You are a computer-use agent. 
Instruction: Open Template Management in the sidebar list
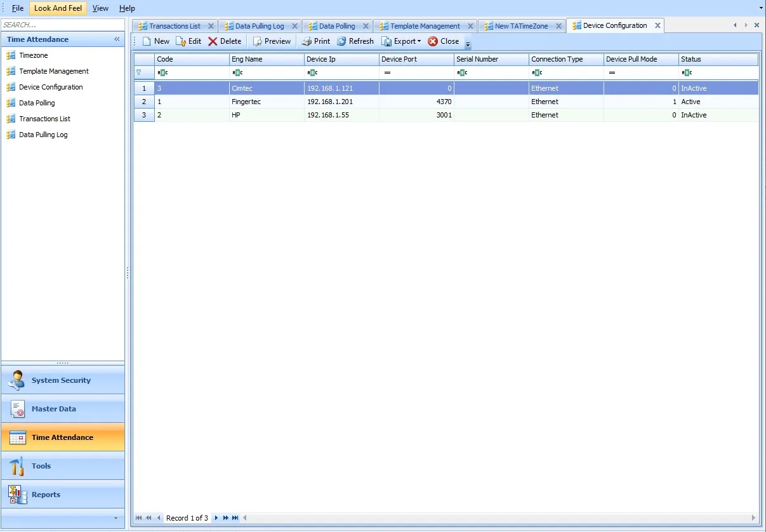[53, 71]
